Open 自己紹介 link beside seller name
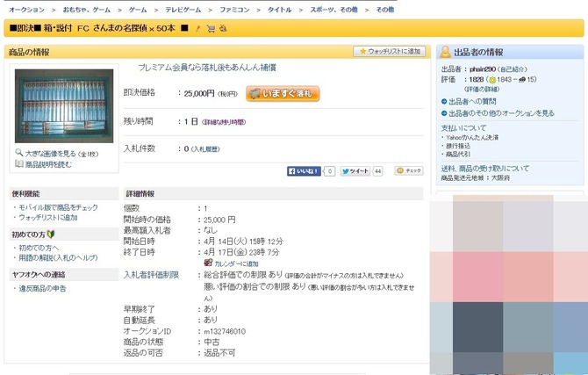588x375 pixels. (x=512, y=69)
